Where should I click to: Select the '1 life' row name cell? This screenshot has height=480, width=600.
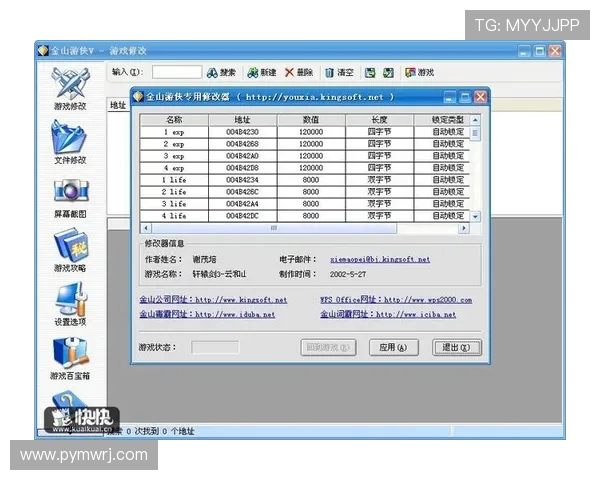click(x=174, y=180)
